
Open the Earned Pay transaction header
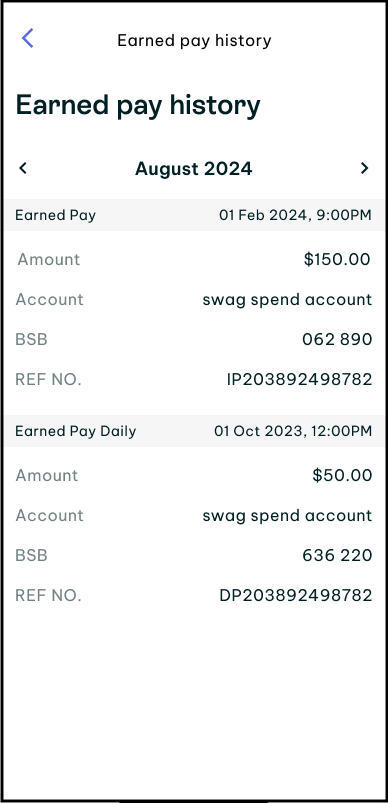click(x=194, y=215)
